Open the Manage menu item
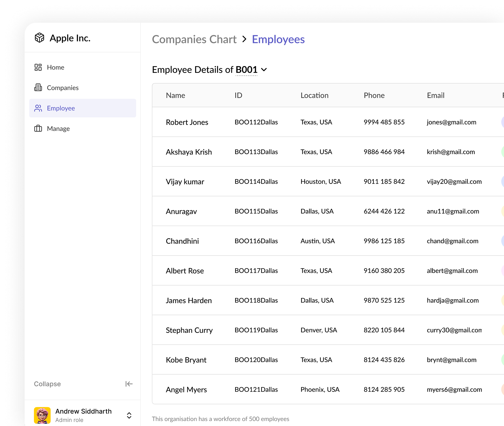This screenshot has width=504, height=426. (58, 129)
